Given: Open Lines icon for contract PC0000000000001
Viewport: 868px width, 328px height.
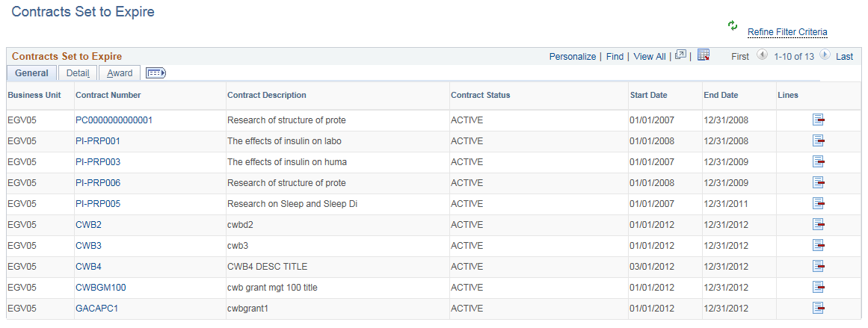Looking at the screenshot, I should pos(819,120).
